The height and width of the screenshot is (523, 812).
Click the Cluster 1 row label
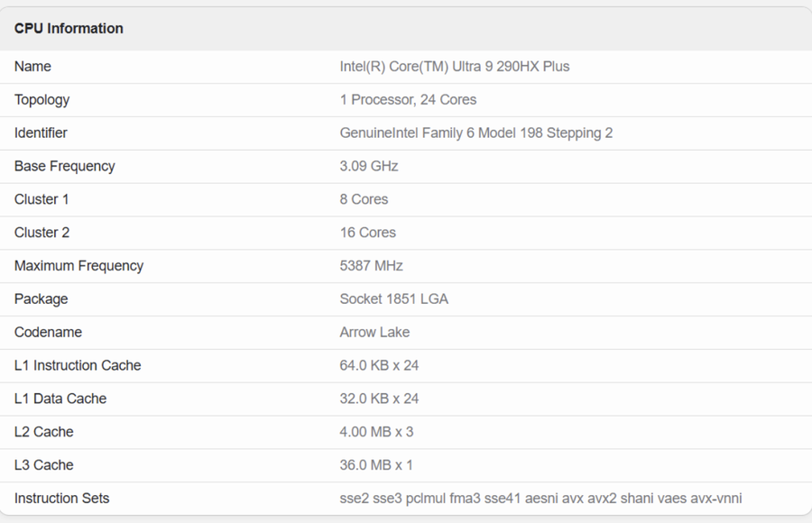(42, 199)
